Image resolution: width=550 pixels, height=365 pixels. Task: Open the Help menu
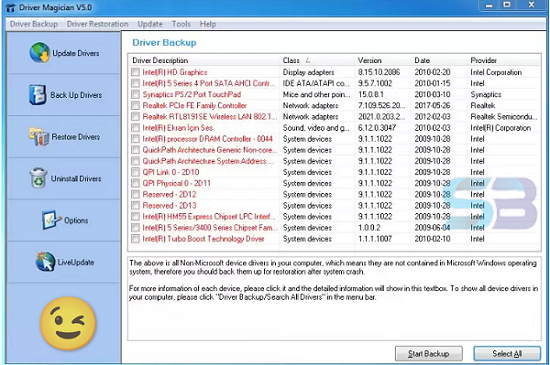pyautogui.click(x=208, y=24)
